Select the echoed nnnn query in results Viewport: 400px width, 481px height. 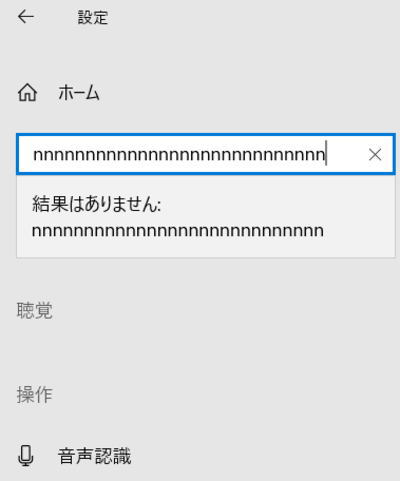click(178, 231)
